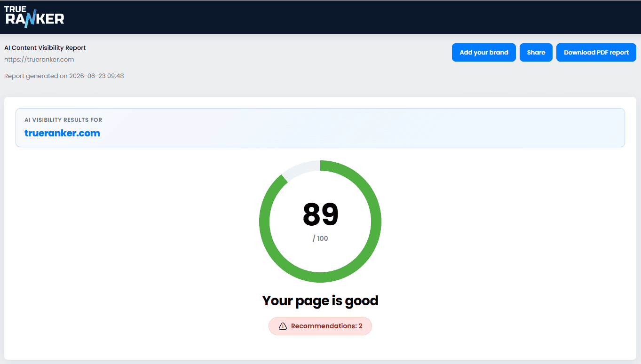Click the warning triangle icon in Recommendations

coord(283,326)
